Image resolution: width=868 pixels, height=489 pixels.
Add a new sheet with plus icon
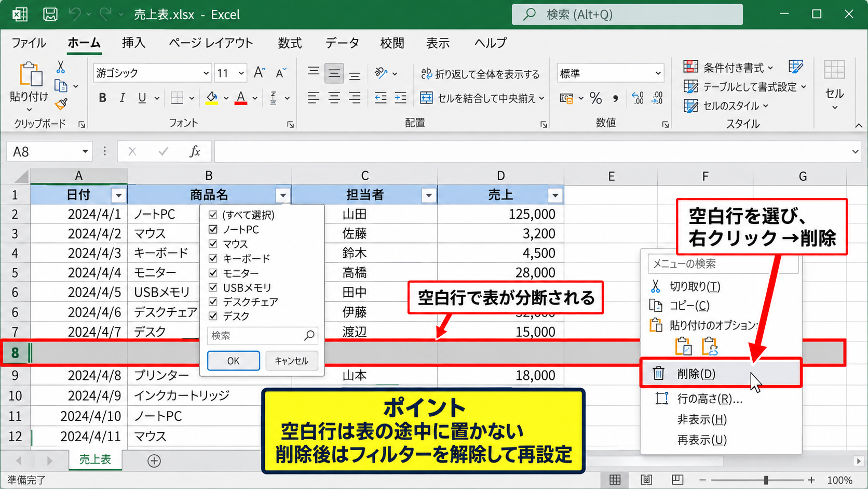tap(154, 461)
